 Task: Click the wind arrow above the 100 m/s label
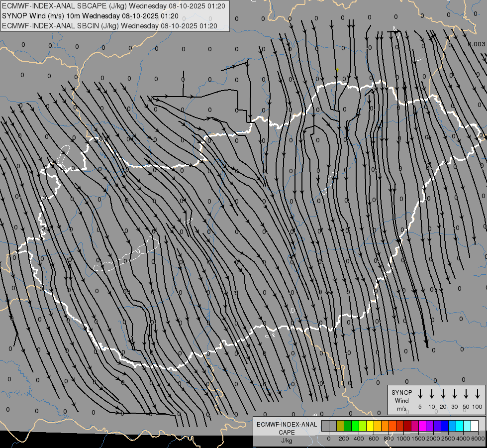pos(478,394)
